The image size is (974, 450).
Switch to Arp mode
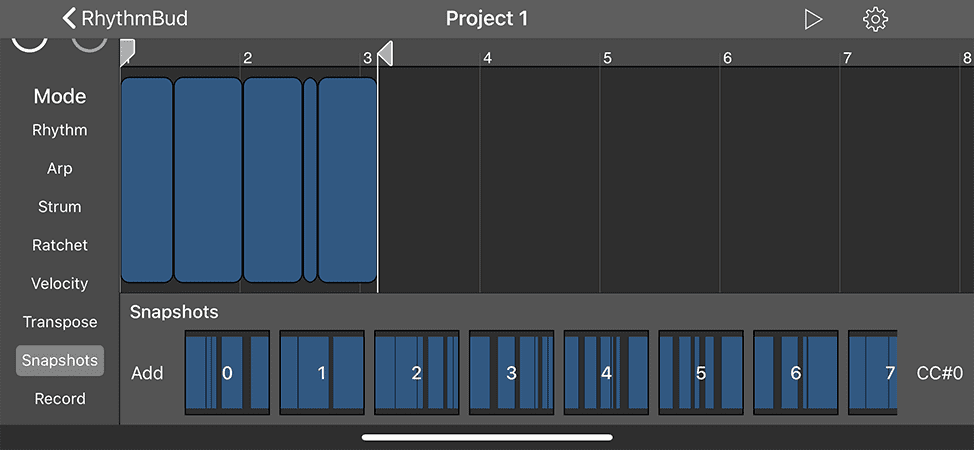click(x=60, y=168)
